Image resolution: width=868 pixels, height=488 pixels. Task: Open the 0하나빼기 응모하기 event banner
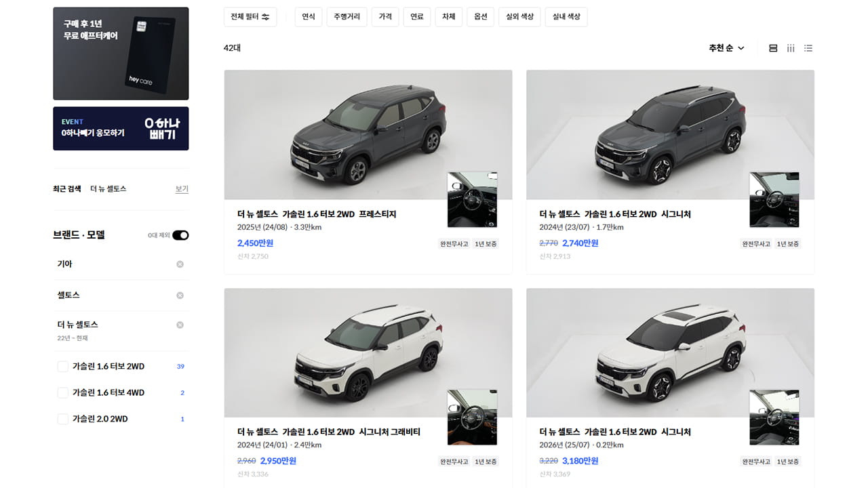(121, 128)
